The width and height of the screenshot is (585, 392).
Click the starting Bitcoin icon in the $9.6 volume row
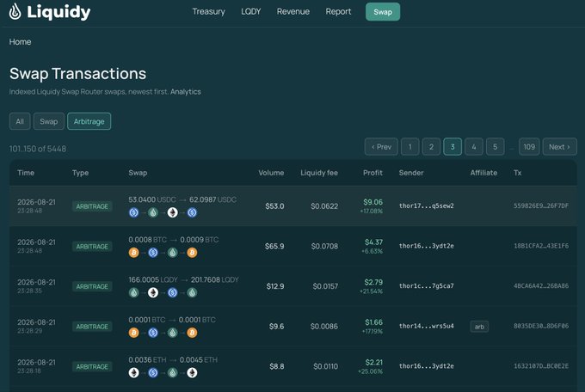133,333
